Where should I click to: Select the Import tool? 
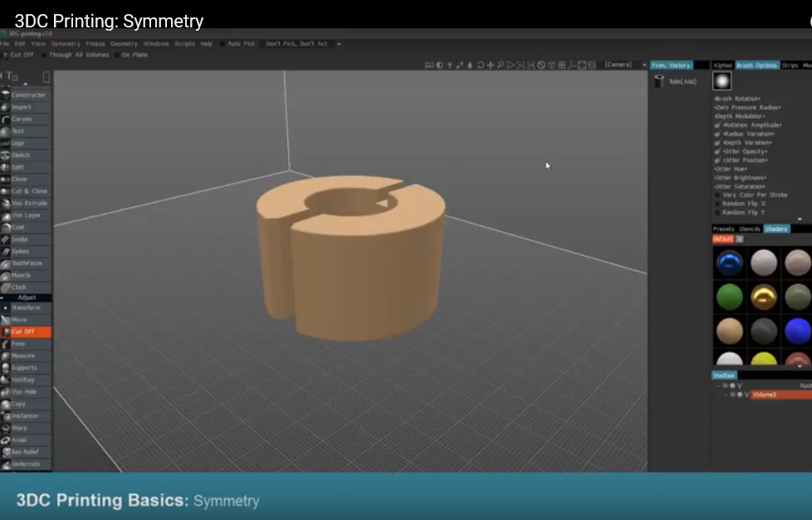coord(26,106)
